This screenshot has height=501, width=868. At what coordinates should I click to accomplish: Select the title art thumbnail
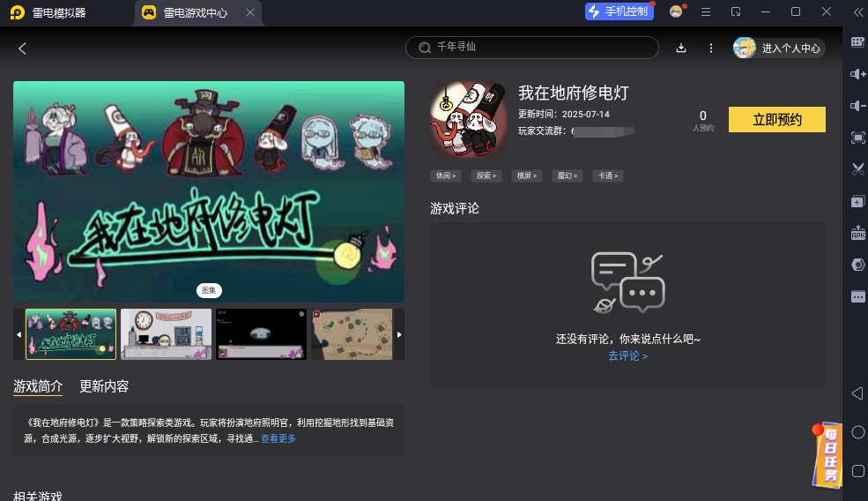pos(70,334)
